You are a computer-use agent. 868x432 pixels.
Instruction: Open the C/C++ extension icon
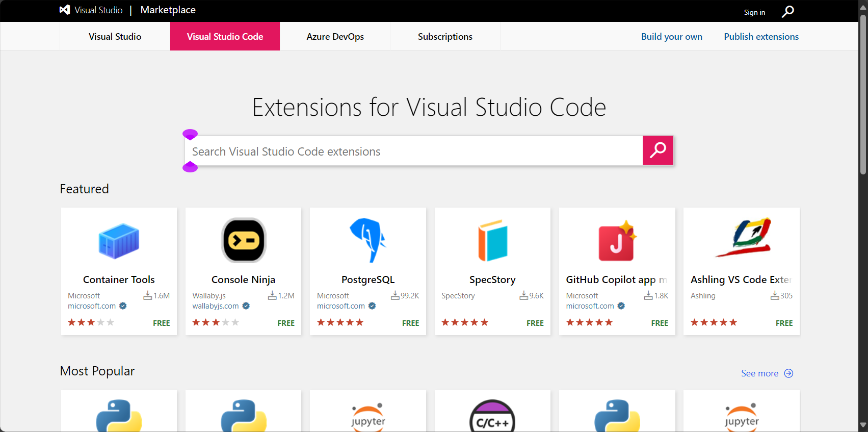coord(492,416)
